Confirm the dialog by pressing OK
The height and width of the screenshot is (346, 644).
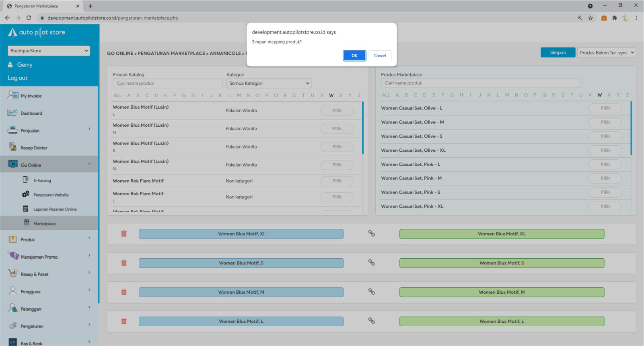354,56
